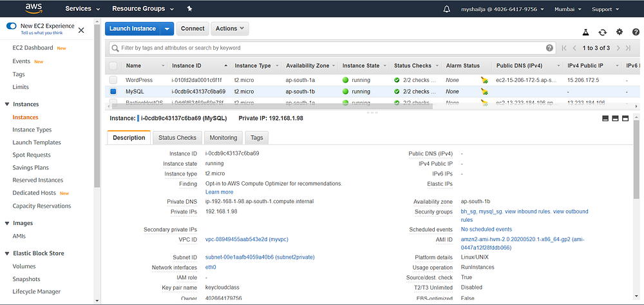This screenshot has height=305, width=644.
Task: Click the Connect button
Action: (193, 28)
